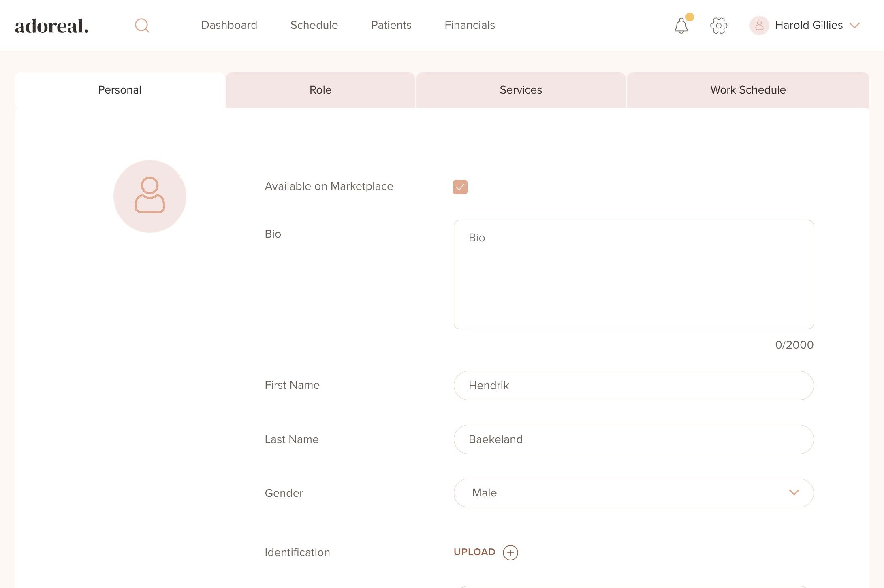
Task: Click the UPLOAD identification link
Action: click(474, 552)
